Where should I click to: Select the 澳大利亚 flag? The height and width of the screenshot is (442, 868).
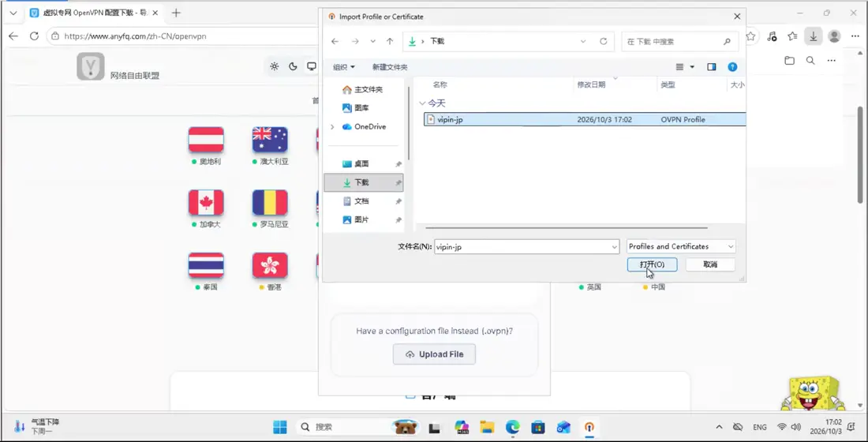pyautogui.click(x=270, y=140)
